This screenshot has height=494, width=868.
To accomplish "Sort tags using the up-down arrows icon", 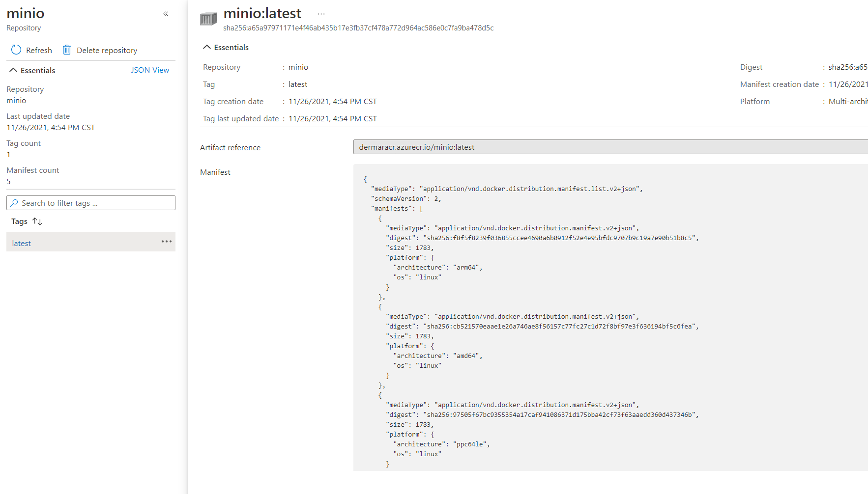I will click(37, 221).
